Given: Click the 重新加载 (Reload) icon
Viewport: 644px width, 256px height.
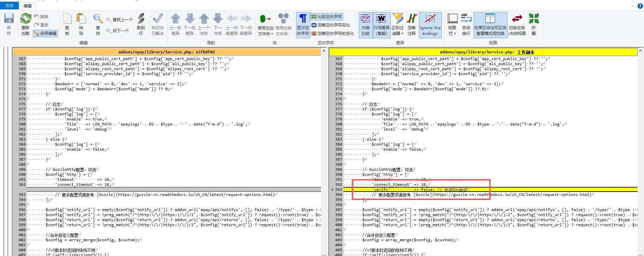Looking at the screenshot, I should 25,19.
